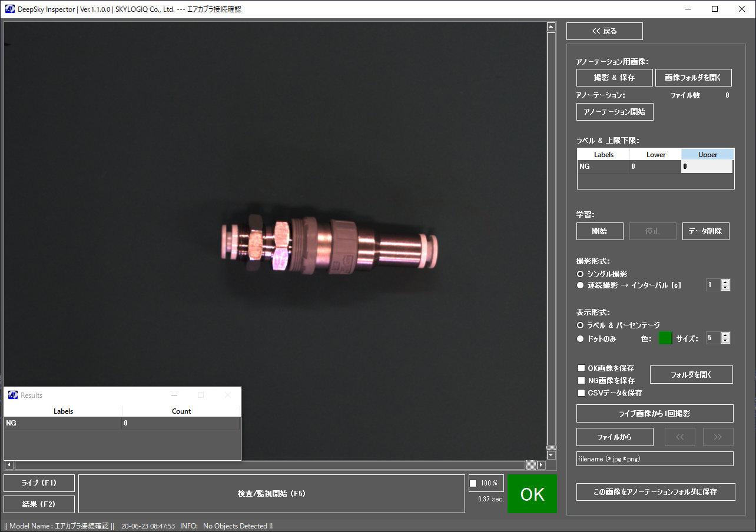
Task: Close the Results window
Action: tap(228, 395)
